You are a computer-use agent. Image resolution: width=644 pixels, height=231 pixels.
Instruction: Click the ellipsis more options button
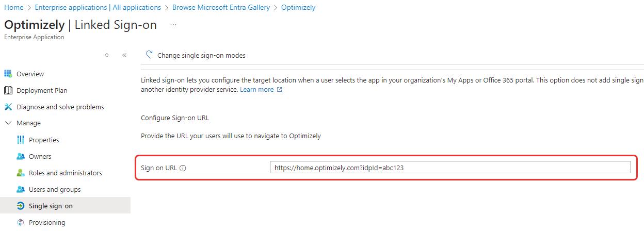click(x=173, y=25)
